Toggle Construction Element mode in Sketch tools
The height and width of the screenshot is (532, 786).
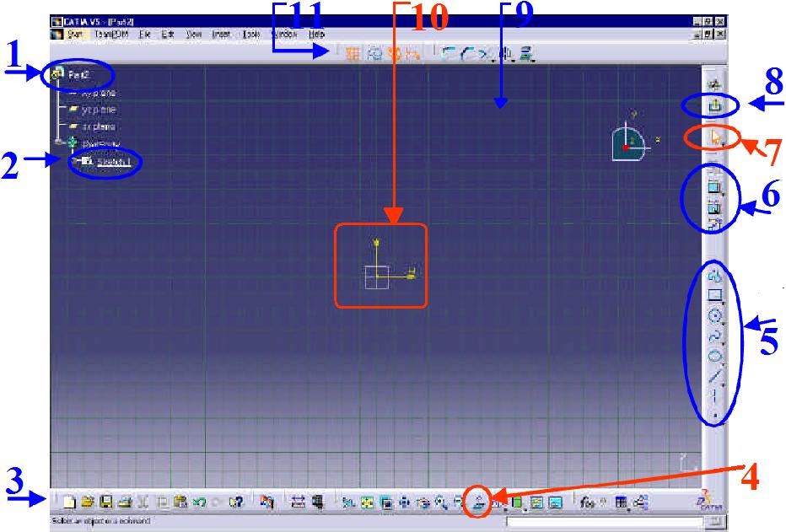(x=395, y=51)
